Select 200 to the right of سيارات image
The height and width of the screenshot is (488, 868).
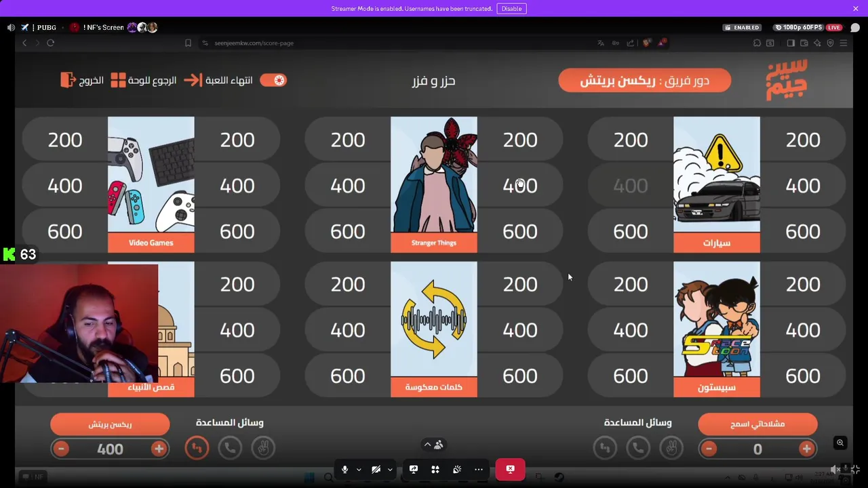(803, 140)
